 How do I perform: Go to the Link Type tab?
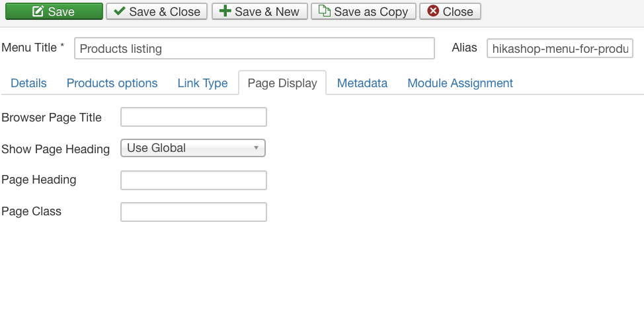pos(202,83)
